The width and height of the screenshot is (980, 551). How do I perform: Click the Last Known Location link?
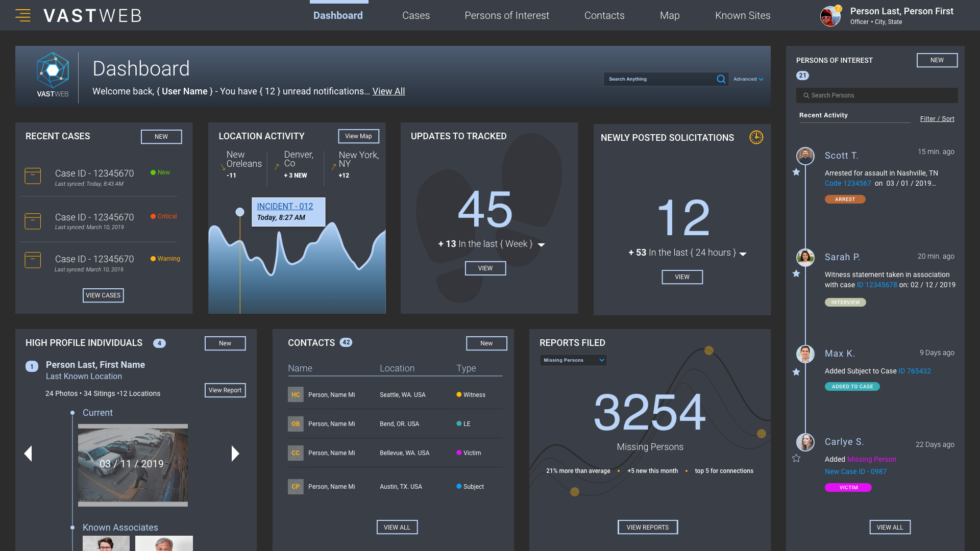pyautogui.click(x=84, y=377)
